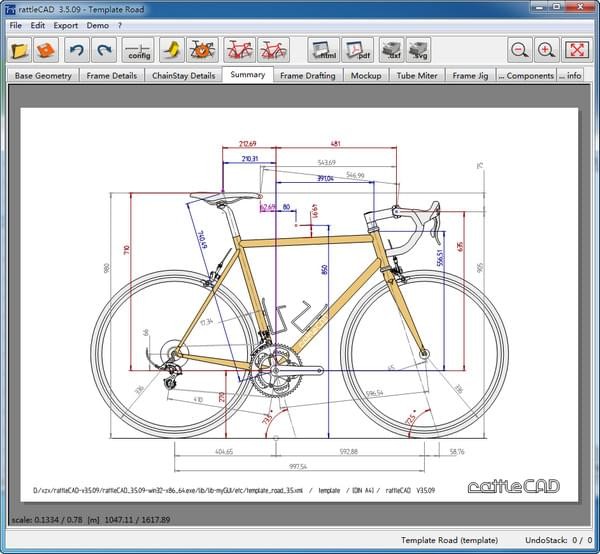Viewport: 600px width, 554px height.
Task: Click the red fit-to-window icon
Action: (x=577, y=49)
